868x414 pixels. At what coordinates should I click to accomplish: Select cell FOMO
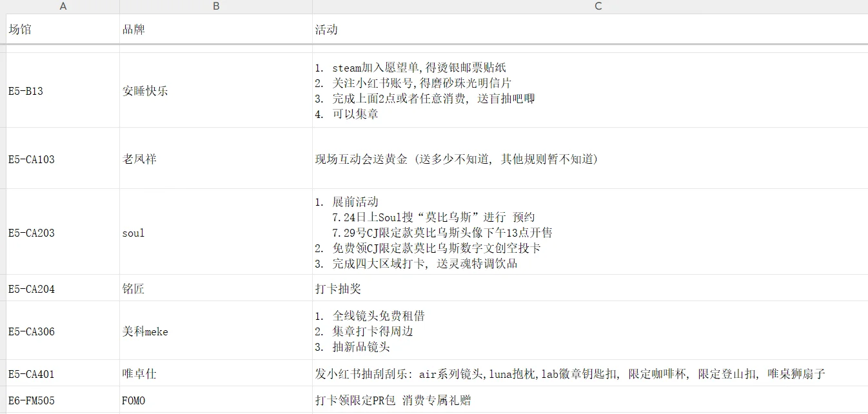pos(216,400)
